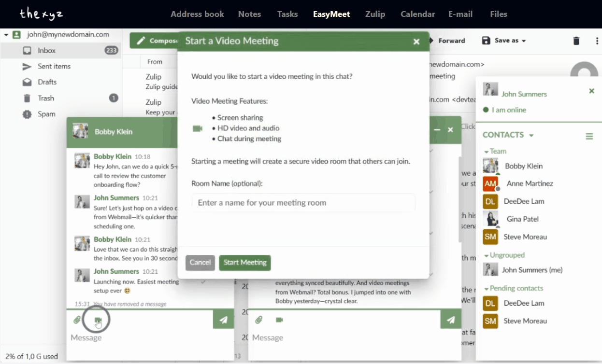Attach a file in the second chat window
Image resolution: width=602 pixels, height=364 pixels.
(259, 319)
